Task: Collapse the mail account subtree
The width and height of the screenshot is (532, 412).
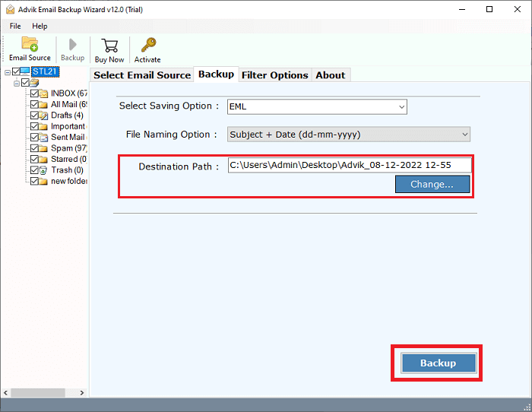Action: tap(17, 83)
